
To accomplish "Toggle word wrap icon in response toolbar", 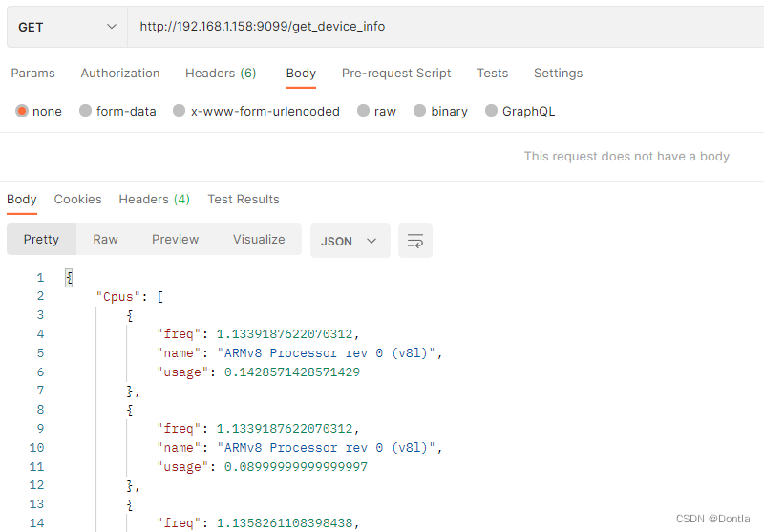I will (415, 241).
